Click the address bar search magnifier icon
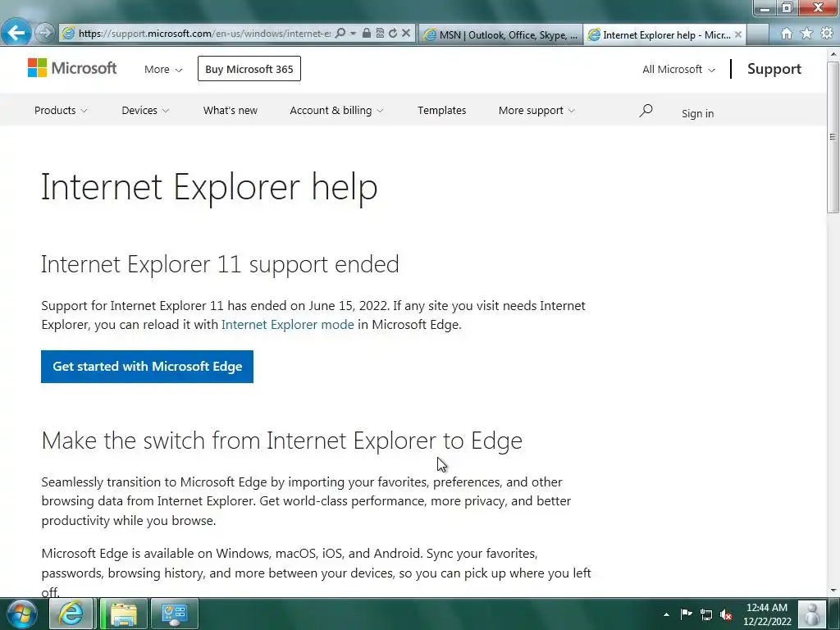 pyautogui.click(x=340, y=33)
